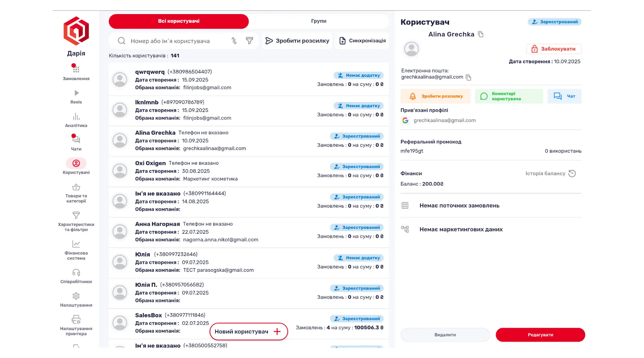The image size is (644, 358).
Task: Copy the Alina Grechka name
Action: (x=481, y=34)
